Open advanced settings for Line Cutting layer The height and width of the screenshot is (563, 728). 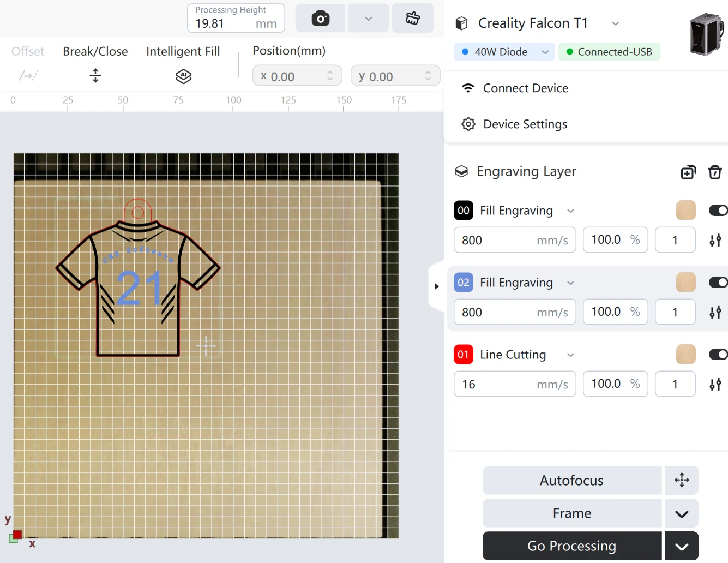pyautogui.click(x=715, y=384)
